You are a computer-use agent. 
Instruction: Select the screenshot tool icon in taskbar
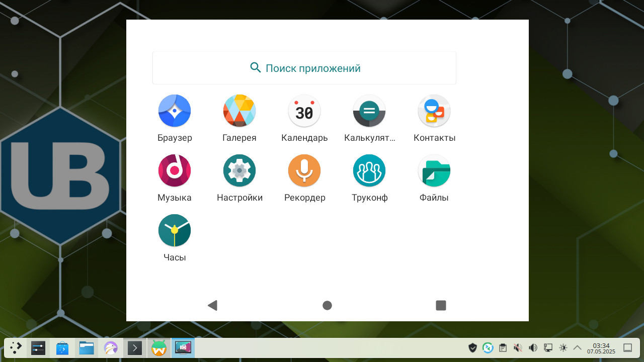[x=183, y=348]
